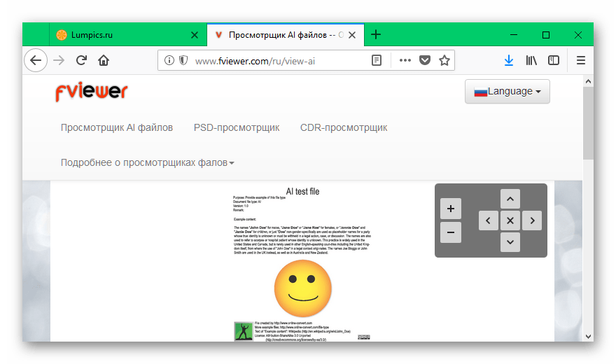This screenshot has width=616, height=364.
Task: Expand Подробнее о просмотрщиках фалов menu
Action: click(147, 162)
